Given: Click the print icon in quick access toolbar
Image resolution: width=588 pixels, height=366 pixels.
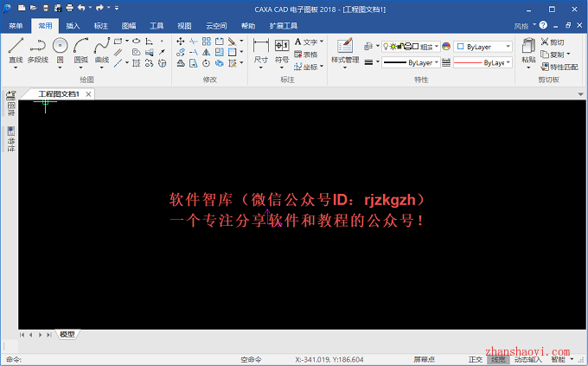Looking at the screenshot, I should [70, 8].
